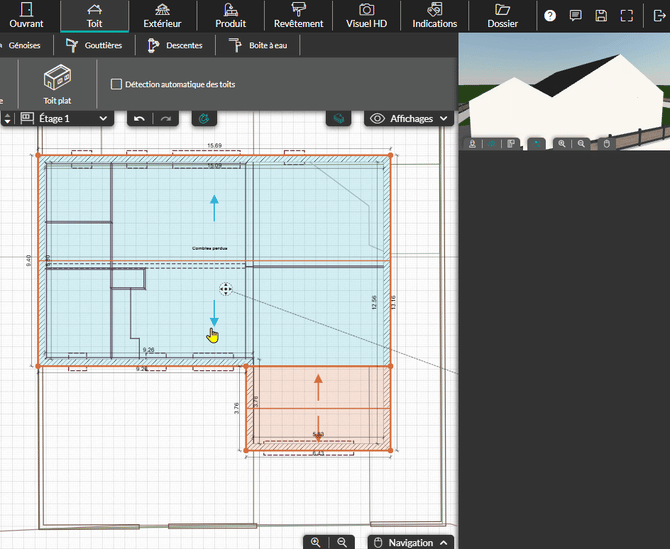The height and width of the screenshot is (549, 670).
Task: Zoom out in the 3D preview
Action: coord(582,144)
